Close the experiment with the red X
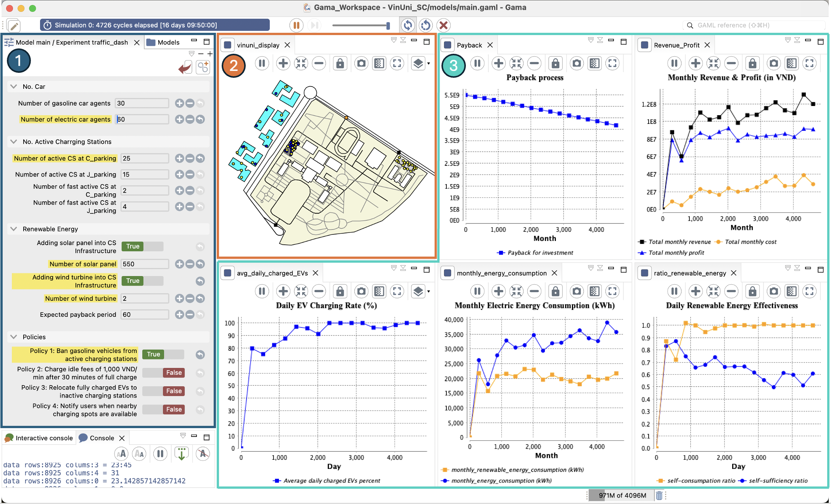831x504 pixels. click(x=443, y=26)
